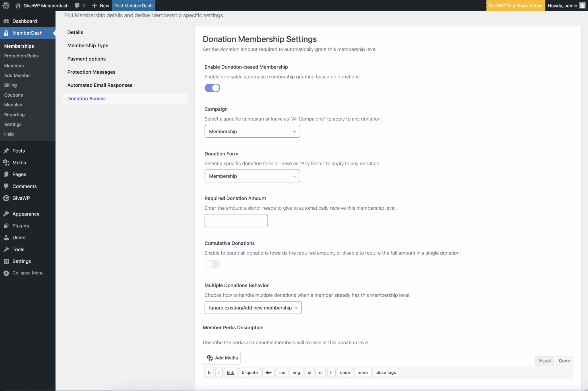Screen dimensions: 588x391
Task: Select the Donation Access section
Action: pos(125,98)
